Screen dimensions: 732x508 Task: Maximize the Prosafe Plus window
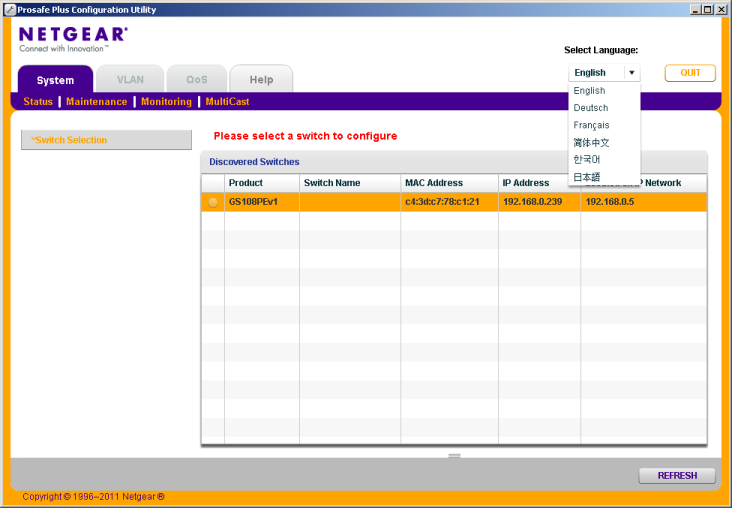(x=708, y=9)
